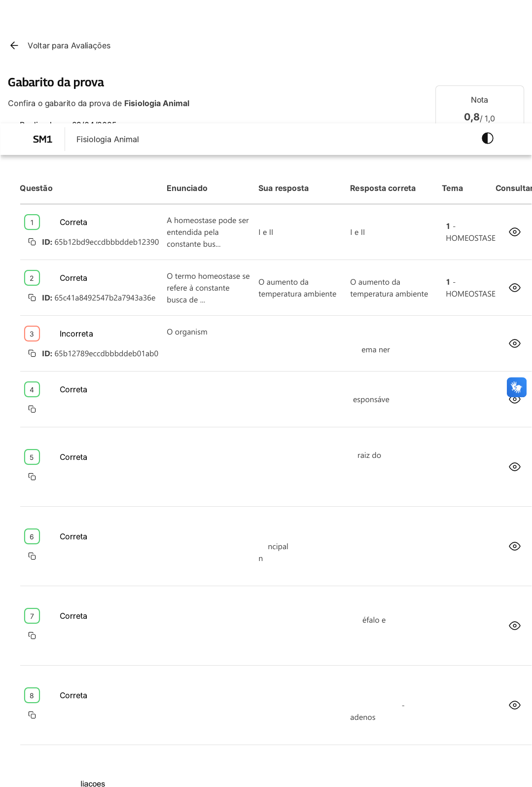
Task: Click copy icon under question 6
Action: click(32, 556)
